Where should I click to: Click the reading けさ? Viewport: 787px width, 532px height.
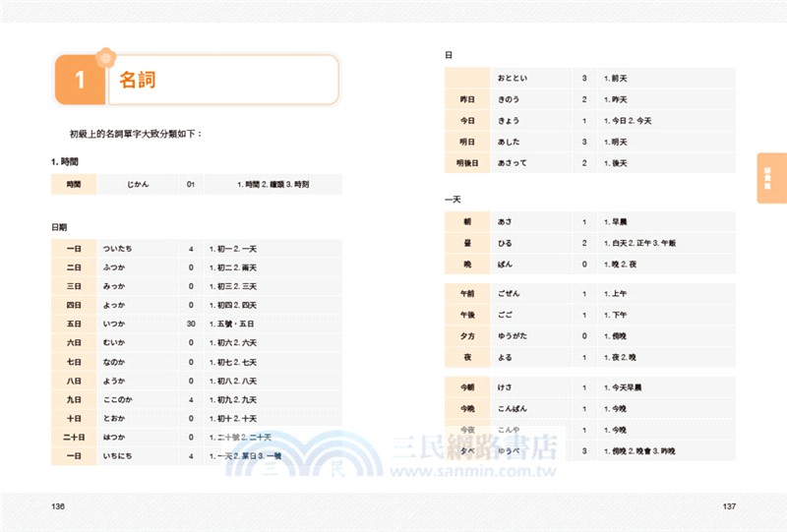pyautogui.click(x=505, y=387)
